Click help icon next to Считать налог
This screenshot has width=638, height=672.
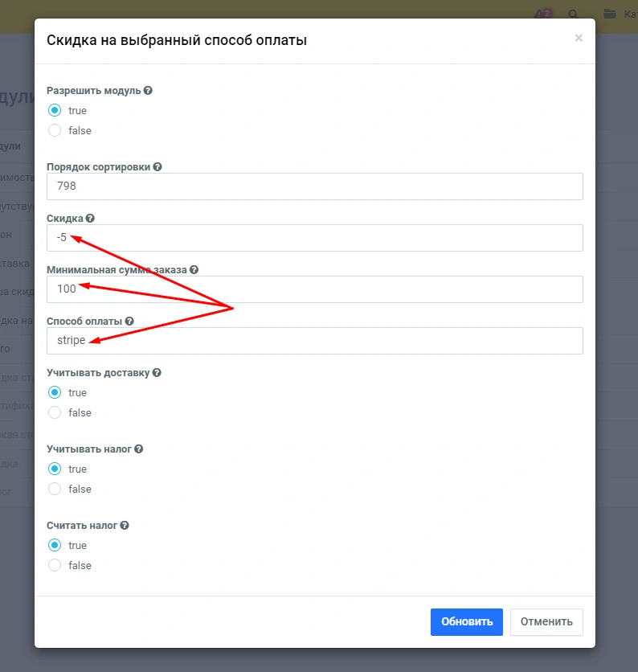tap(125, 526)
